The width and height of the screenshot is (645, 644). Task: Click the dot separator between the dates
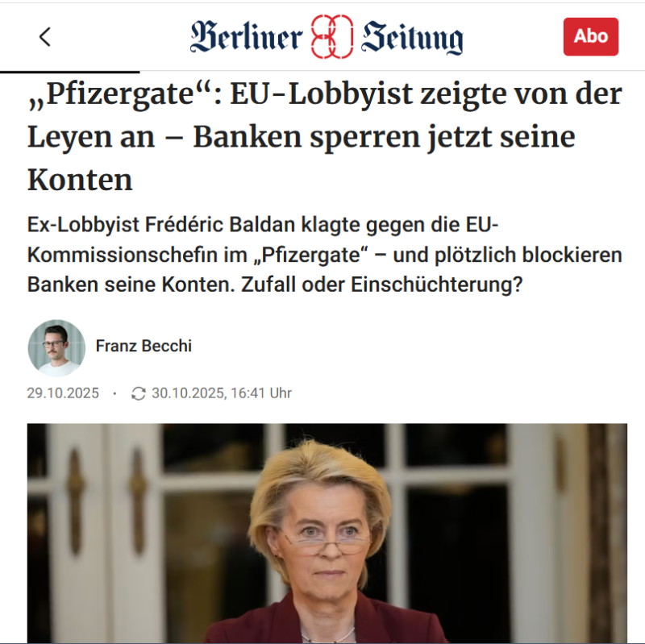(114, 393)
